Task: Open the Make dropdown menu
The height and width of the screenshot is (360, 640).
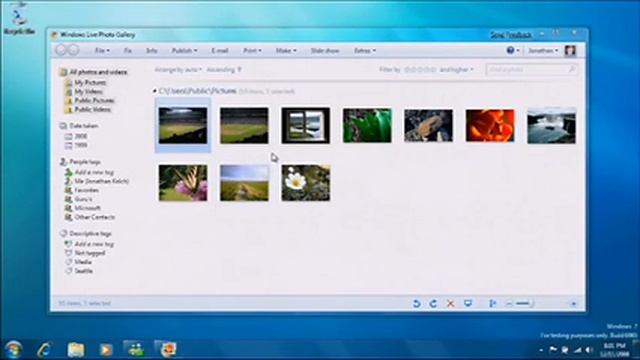Action: 286,51
